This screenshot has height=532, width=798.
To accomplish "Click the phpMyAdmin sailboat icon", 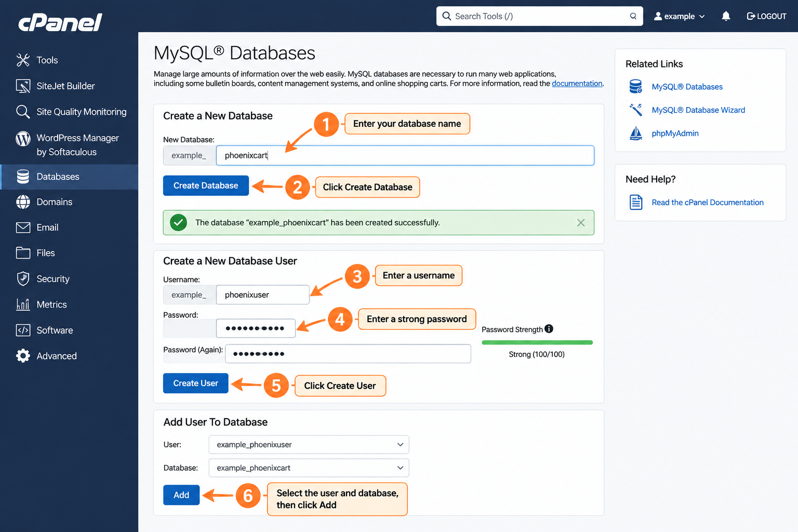I will point(635,134).
